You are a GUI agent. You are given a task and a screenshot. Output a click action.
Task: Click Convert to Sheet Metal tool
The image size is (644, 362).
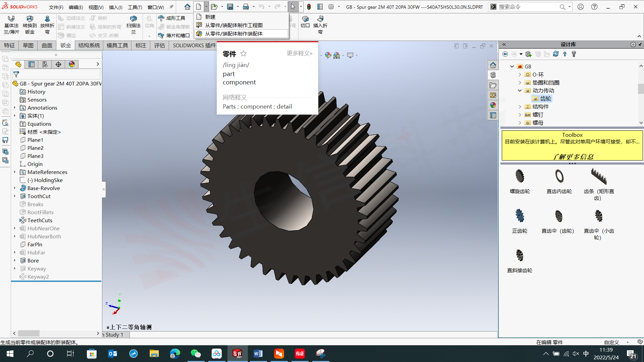[x=30, y=25]
